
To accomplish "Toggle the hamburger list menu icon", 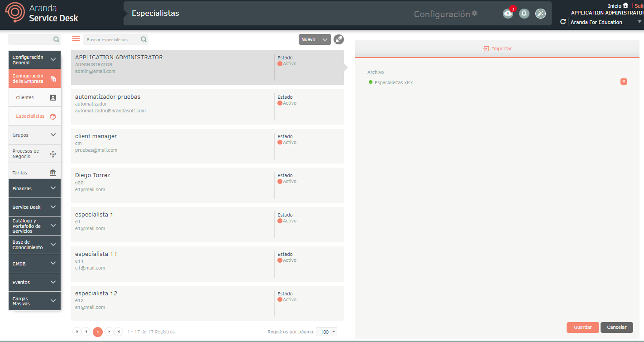I will point(76,39).
